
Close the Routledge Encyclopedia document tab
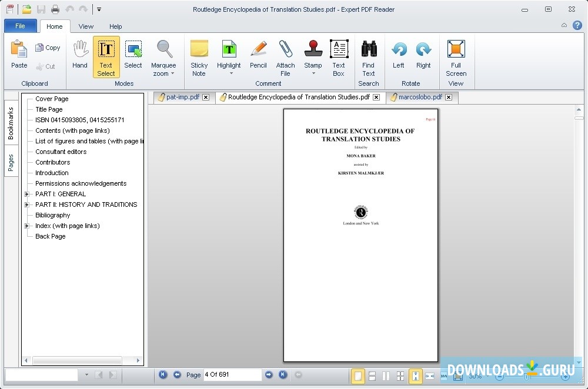coord(376,97)
